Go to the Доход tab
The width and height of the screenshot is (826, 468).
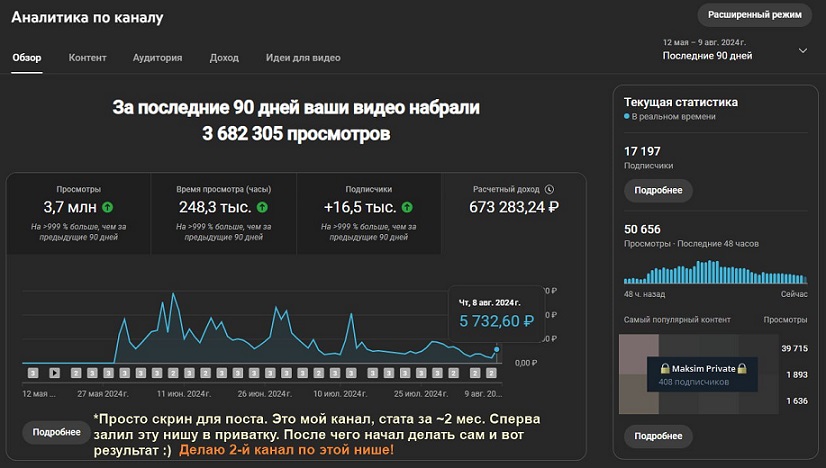pos(224,58)
